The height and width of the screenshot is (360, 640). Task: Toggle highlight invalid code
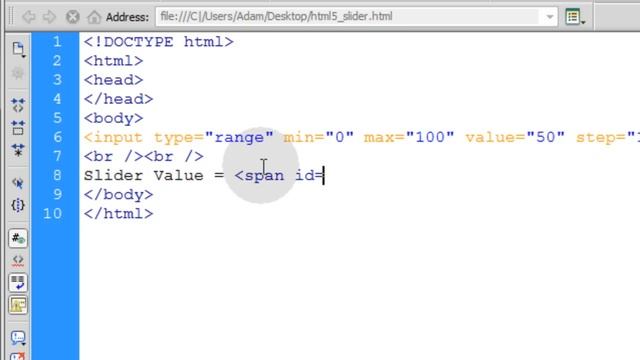click(x=18, y=260)
